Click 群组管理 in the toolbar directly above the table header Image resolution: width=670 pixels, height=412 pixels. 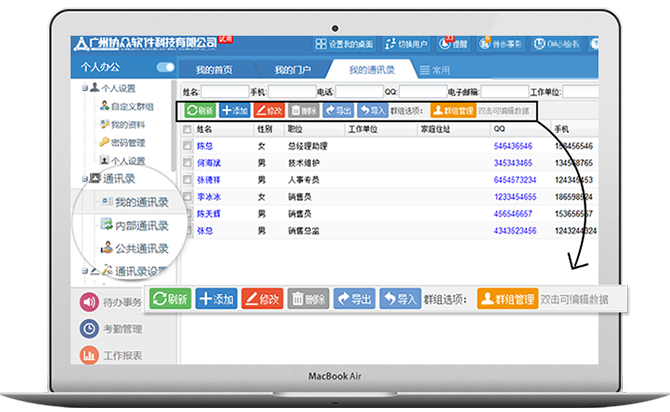[x=453, y=110]
